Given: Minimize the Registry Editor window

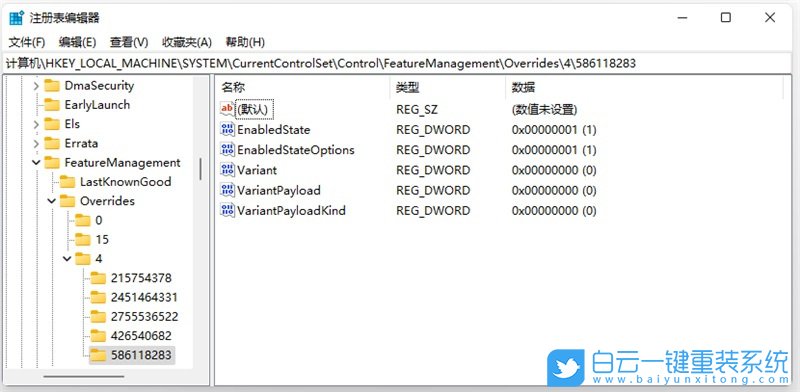Looking at the screenshot, I should [682, 17].
